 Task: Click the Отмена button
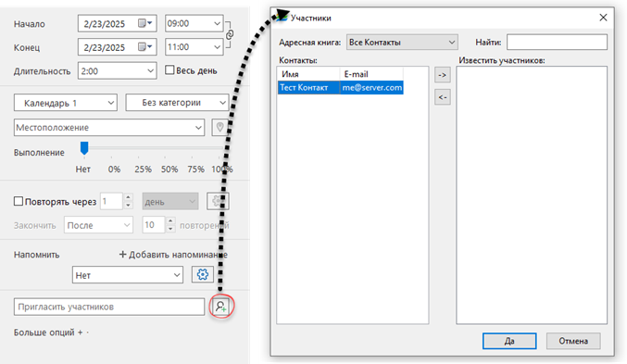pyautogui.click(x=573, y=341)
